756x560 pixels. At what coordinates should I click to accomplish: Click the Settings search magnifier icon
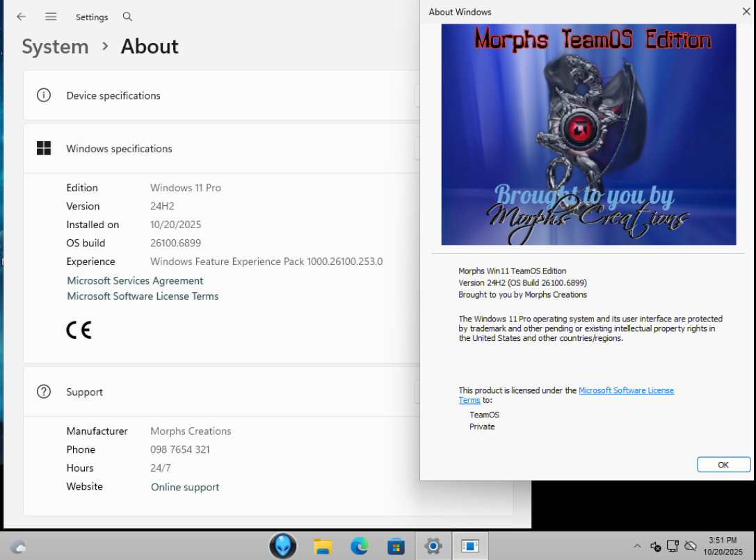coord(127,17)
